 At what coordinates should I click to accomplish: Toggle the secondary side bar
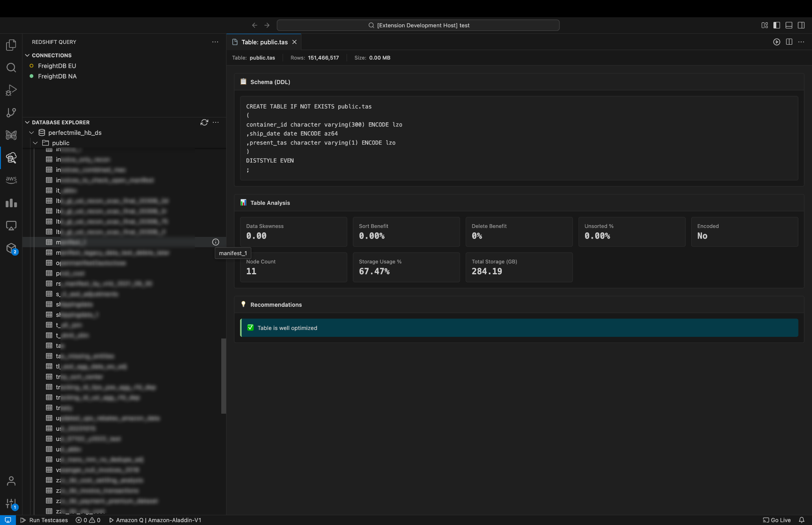[x=801, y=25]
